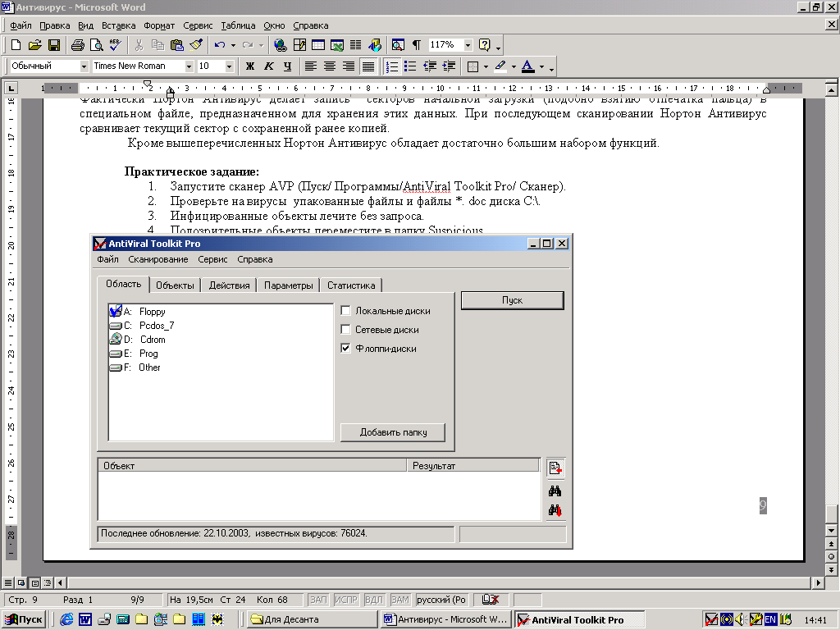
Task: Apply the font color A icon
Action: 528,66
